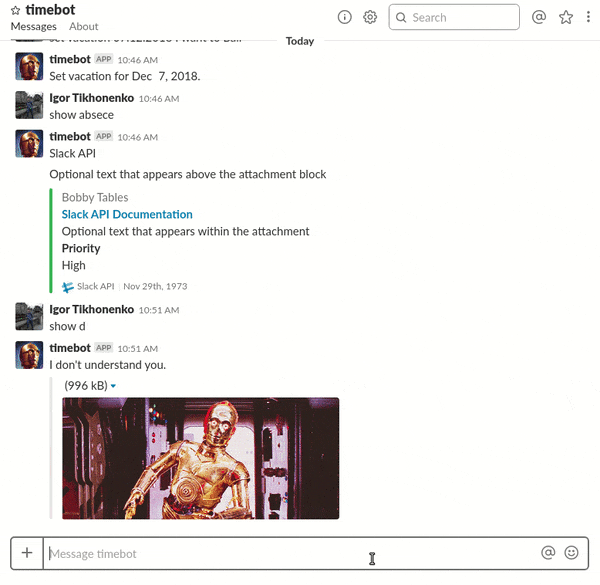600x585 pixels.
Task: Open timebot avatar on Slack API message
Action: pyautogui.click(x=29, y=144)
